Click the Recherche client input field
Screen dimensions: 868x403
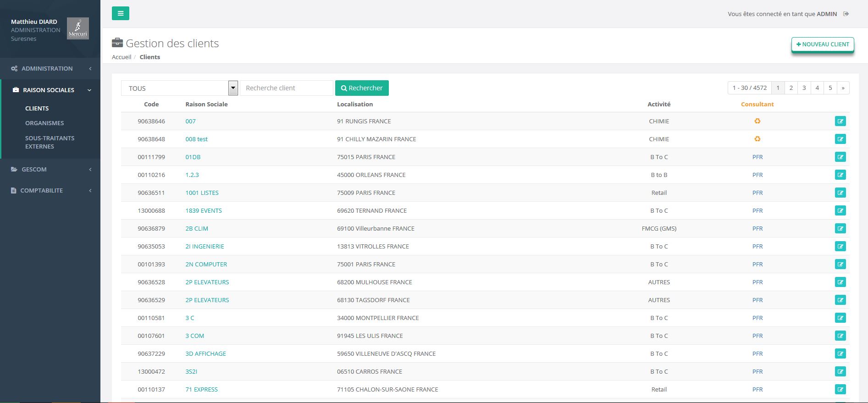click(x=286, y=88)
